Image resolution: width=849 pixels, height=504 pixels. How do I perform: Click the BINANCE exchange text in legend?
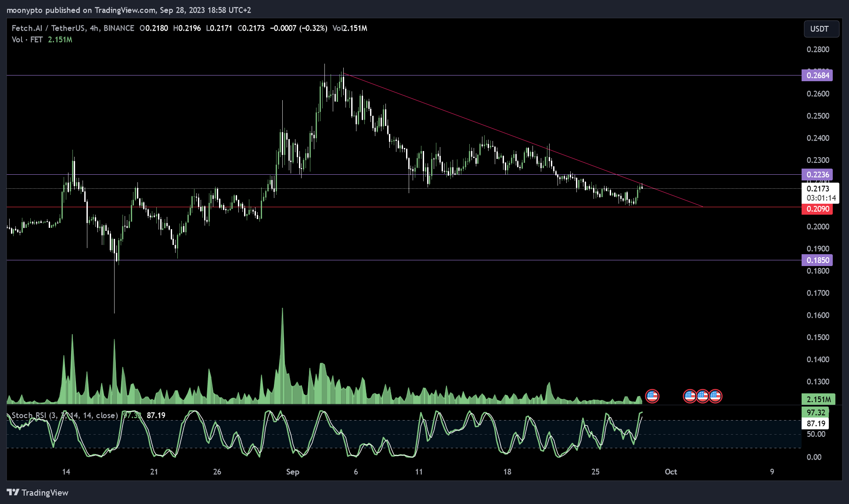119,28
